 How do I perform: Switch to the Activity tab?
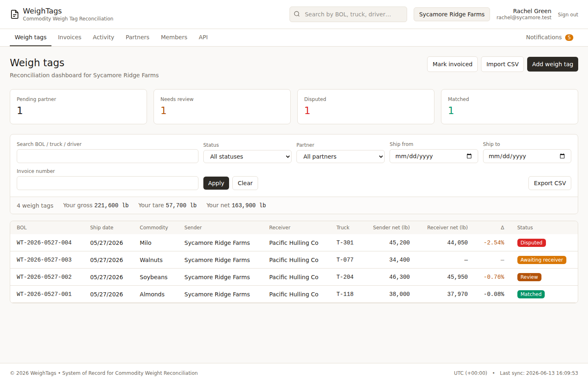click(x=103, y=37)
